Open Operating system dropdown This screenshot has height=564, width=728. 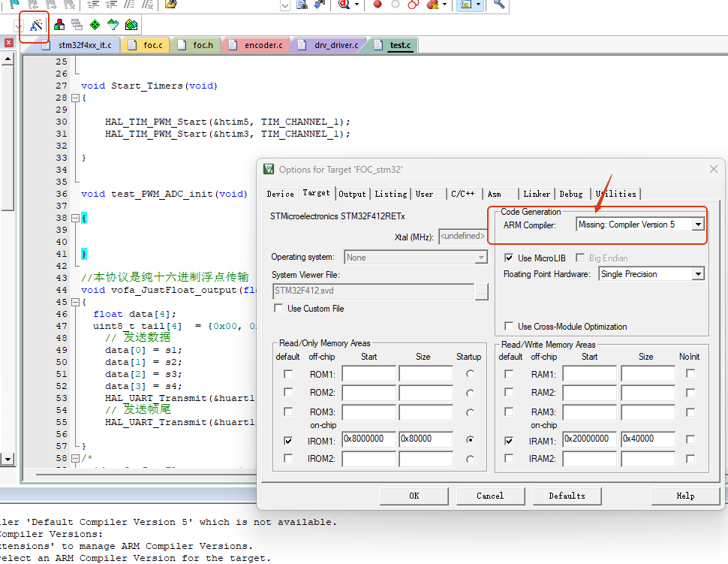point(481,258)
